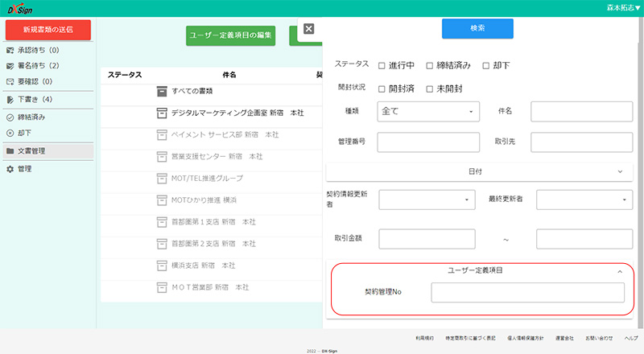Select the すべての書類 row text
This screenshot has width=644, height=354.
pyautogui.click(x=192, y=91)
